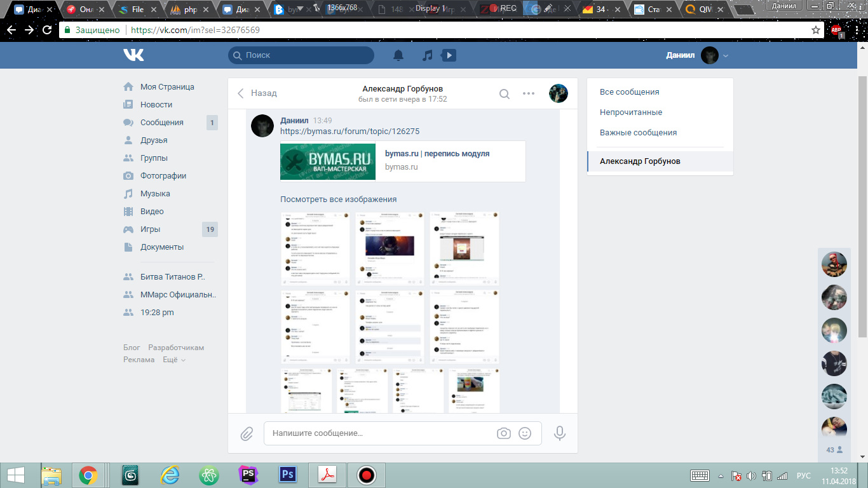Screen dimensions: 868x488
Task: Record a voice message with microphone icon
Action: pyautogui.click(x=560, y=433)
